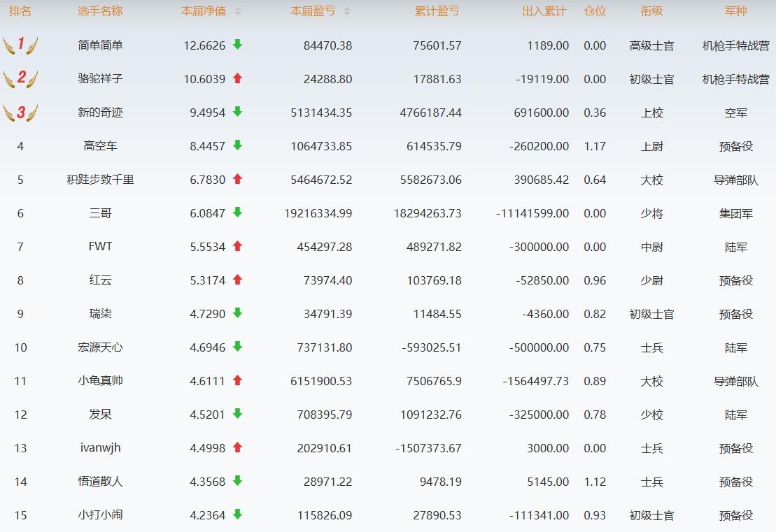The width and height of the screenshot is (776, 532).
Task: Select player name FWT
Action: tap(100, 247)
